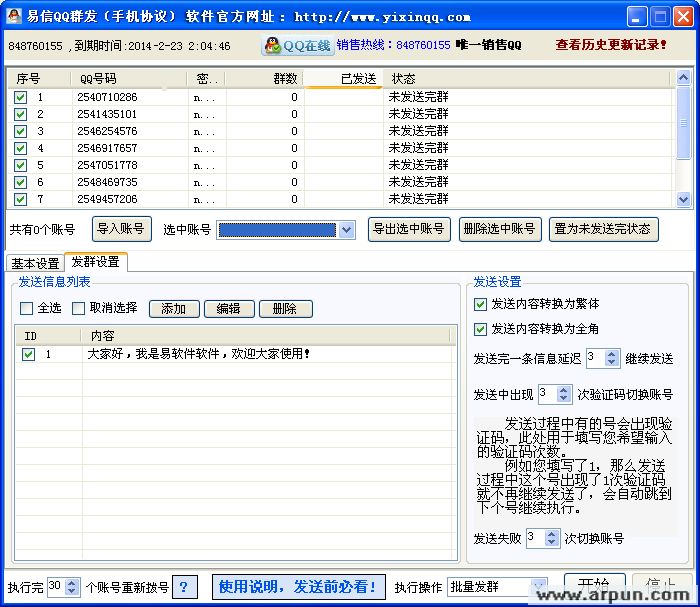Uncheck account row 6 (2548469735)
700x607 pixels.
pos(21,182)
